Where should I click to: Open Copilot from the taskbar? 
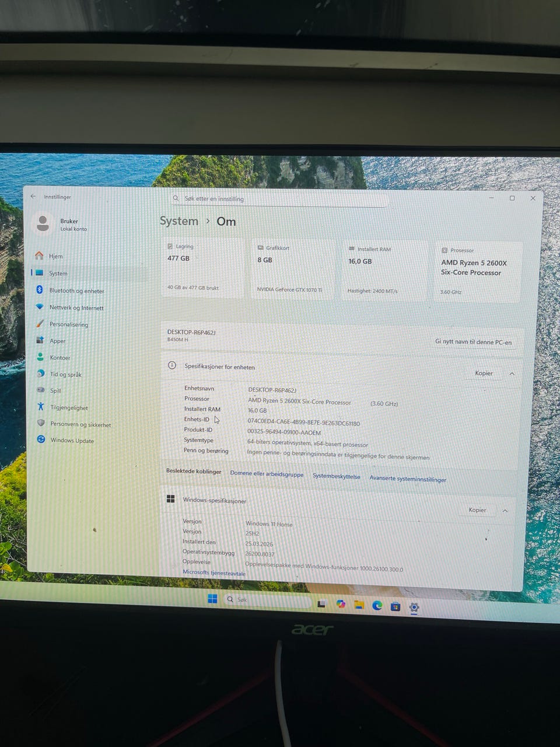pyautogui.click(x=341, y=604)
